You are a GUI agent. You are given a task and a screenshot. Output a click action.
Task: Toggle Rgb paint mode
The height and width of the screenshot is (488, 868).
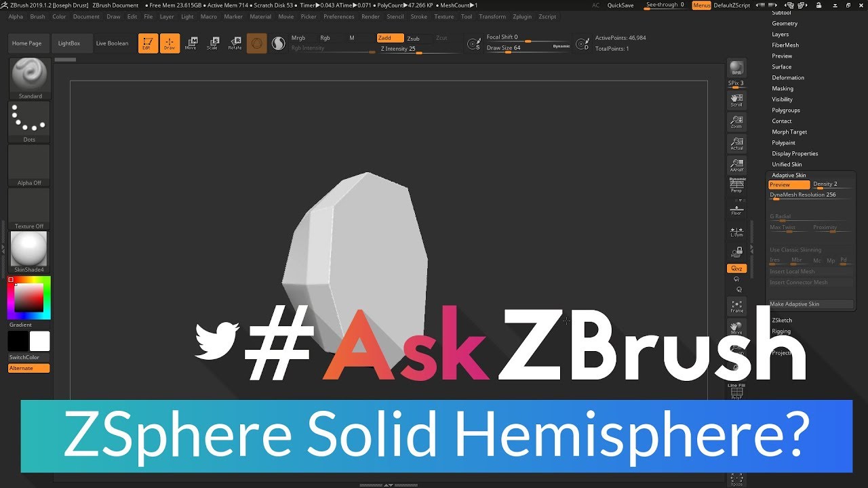[x=325, y=38]
